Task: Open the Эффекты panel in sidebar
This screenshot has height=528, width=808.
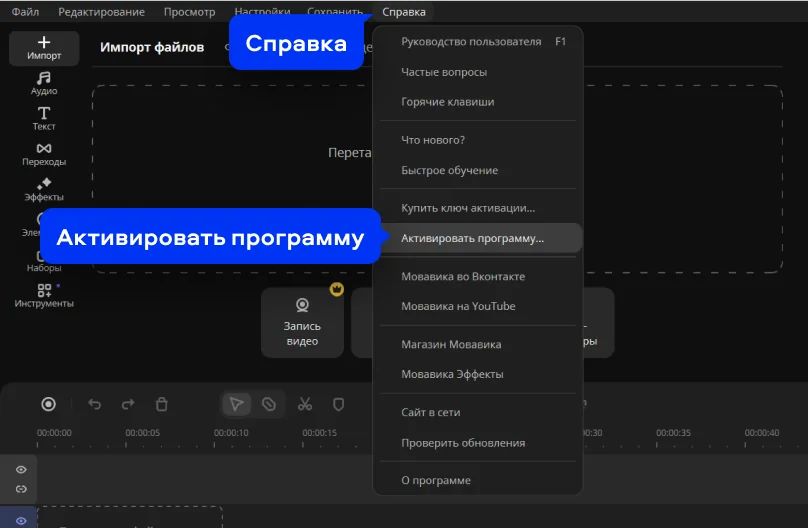Action: pyautogui.click(x=44, y=189)
